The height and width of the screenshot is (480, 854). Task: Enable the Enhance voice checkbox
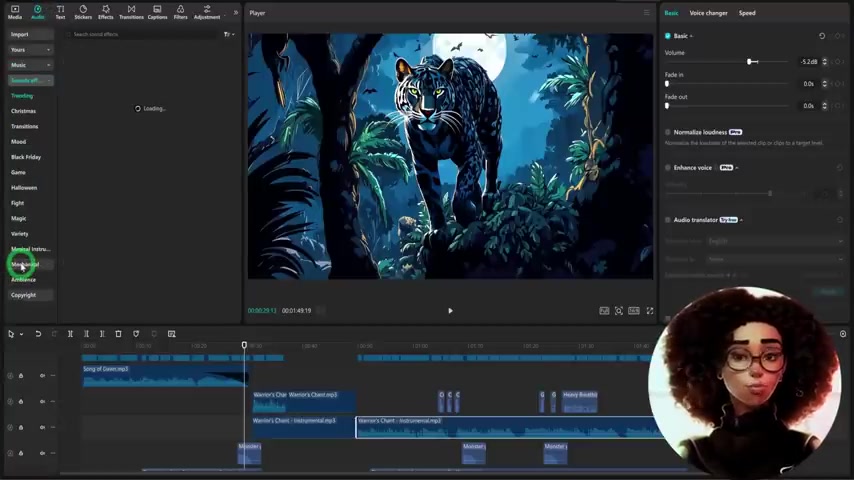pos(668,168)
